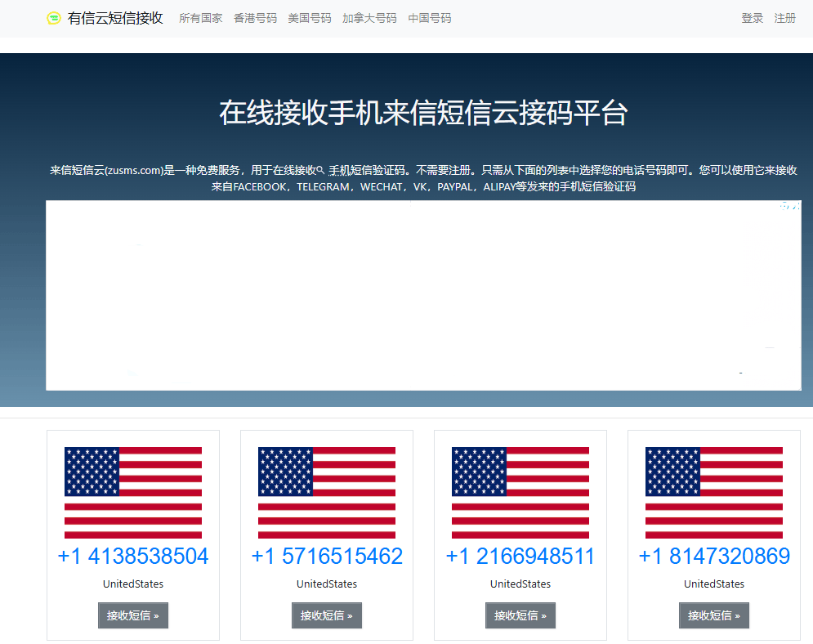The image size is (813, 644).
Task: Click the US flag above +1 2166948511
Action: pyautogui.click(x=520, y=493)
